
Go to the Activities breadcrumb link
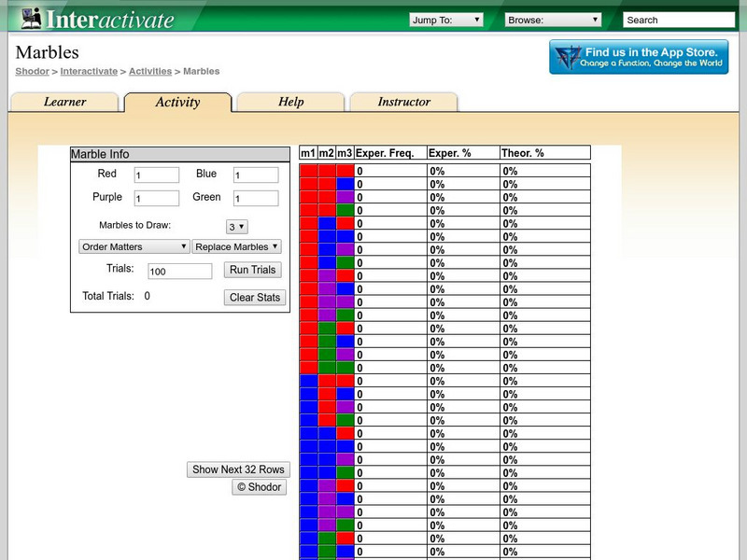(x=150, y=71)
